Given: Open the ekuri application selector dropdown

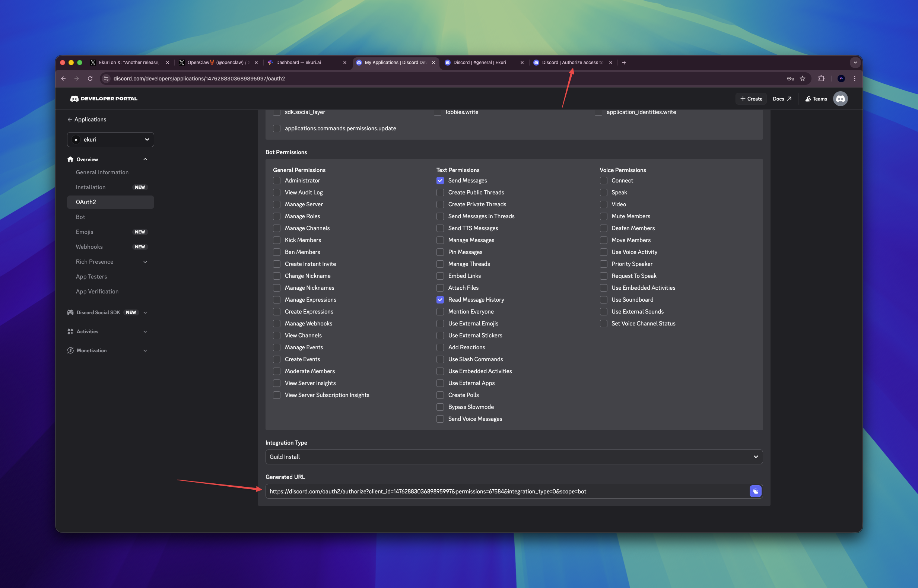Looking at the screenshot, I should tap(110, 140).
